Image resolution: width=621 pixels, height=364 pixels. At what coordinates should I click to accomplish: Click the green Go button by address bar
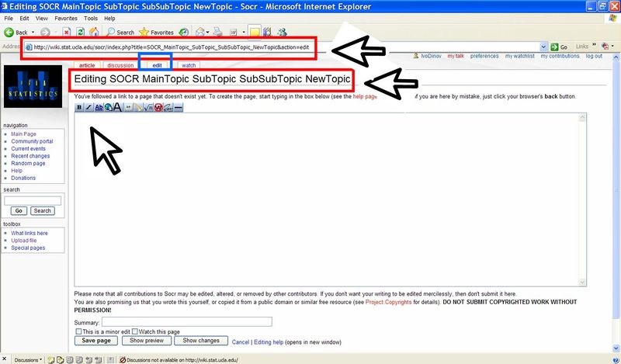point(559,47)
